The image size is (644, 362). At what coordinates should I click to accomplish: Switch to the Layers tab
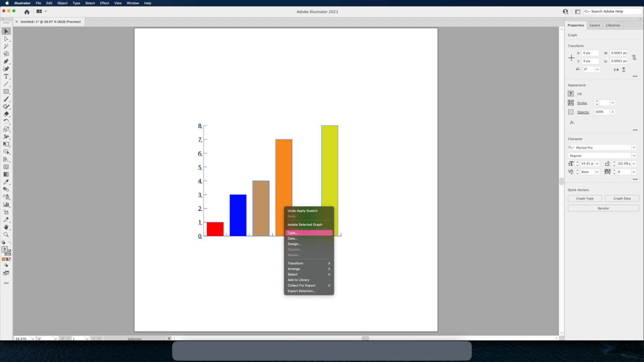pos(595,25)
